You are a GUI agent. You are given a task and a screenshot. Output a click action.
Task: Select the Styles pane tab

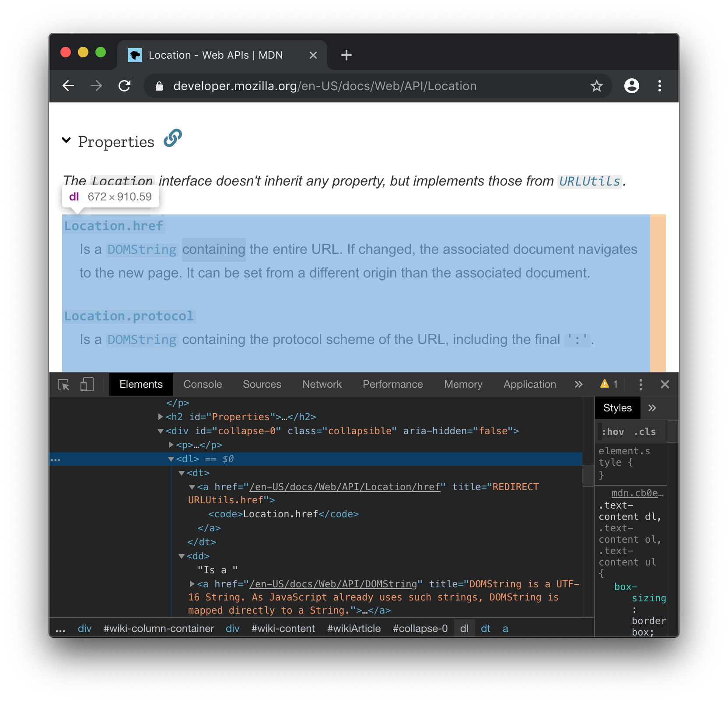coord(617,408)
